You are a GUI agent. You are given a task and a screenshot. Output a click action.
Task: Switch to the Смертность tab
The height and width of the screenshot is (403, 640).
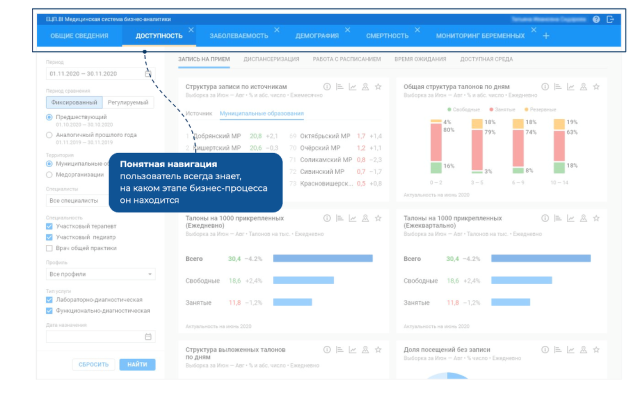coord(387,36)
